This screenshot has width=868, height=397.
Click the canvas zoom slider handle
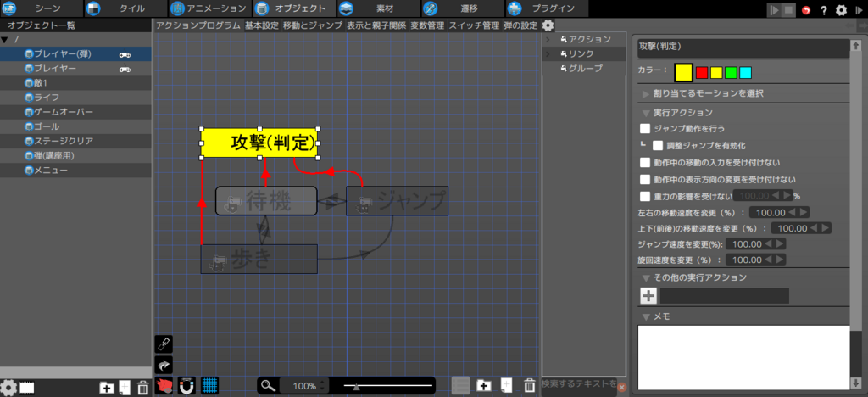click(x=356, y=387)
